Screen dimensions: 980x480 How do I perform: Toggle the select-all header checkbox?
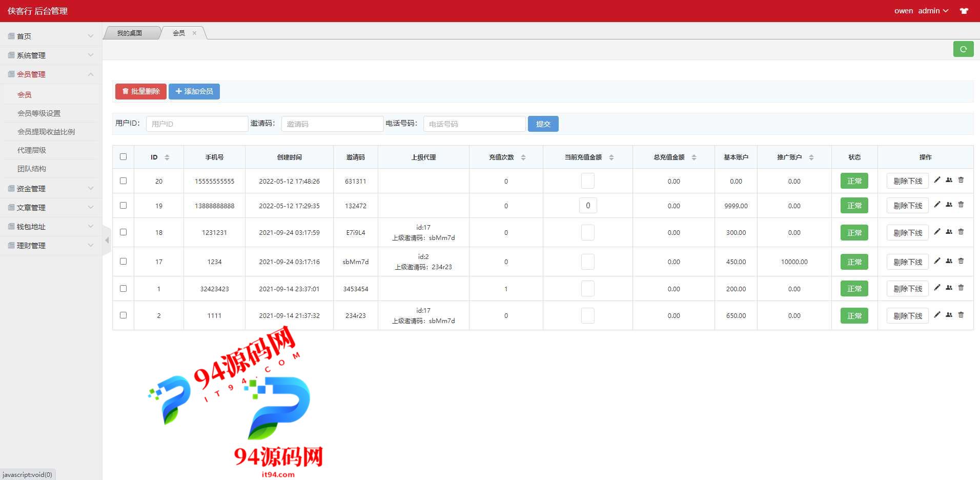point(123,157)
